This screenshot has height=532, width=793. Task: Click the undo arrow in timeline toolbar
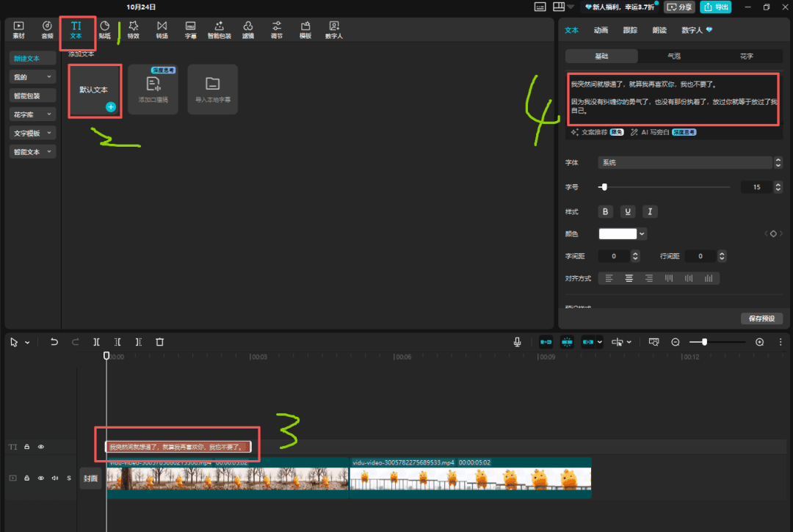point(54,342)
